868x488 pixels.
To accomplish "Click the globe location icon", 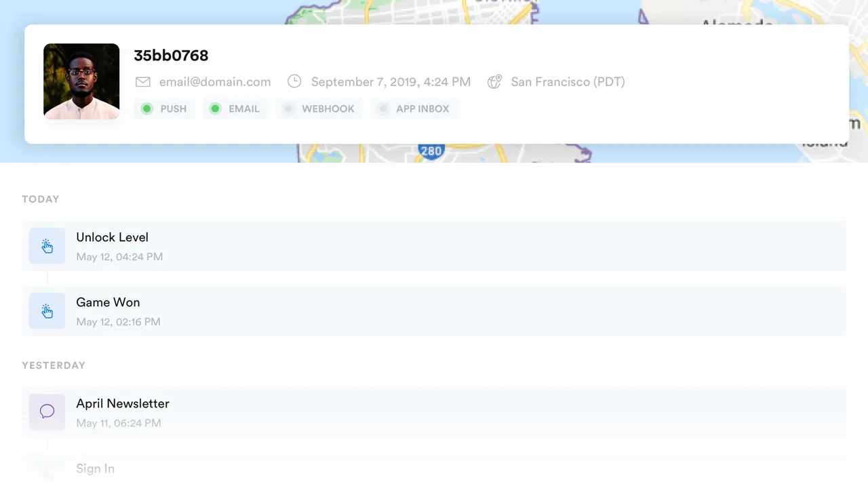I will point(494,82).
